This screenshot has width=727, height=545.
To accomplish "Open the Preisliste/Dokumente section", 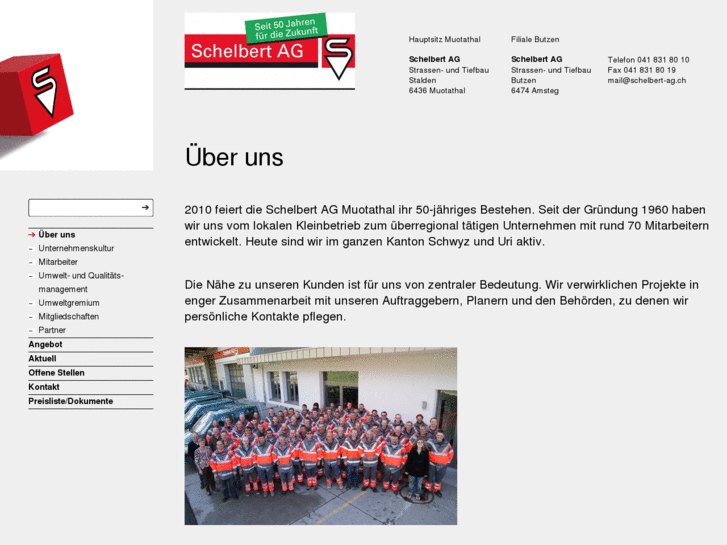I will click(70, 401).
